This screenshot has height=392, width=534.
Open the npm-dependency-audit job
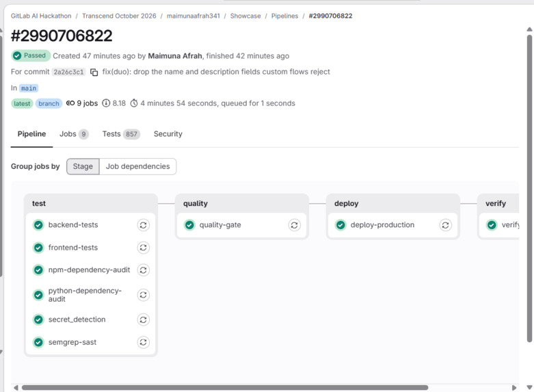click(x=89, y=270)
